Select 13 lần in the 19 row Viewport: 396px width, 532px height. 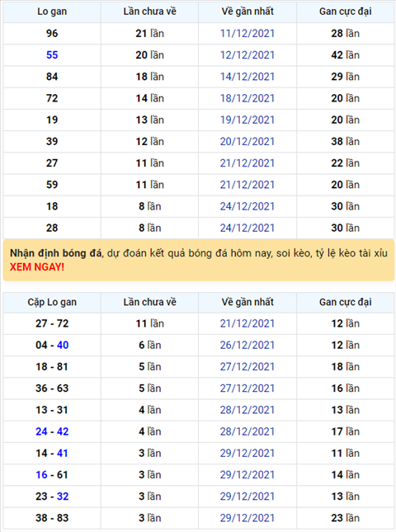pyautogui.click(x=149, y=120)
